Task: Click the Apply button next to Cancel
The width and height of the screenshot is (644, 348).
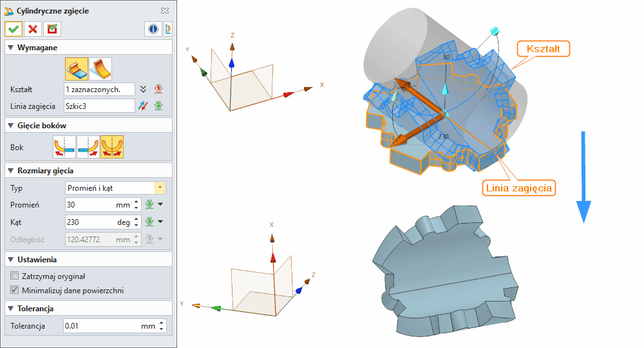Action: (52, 29)
